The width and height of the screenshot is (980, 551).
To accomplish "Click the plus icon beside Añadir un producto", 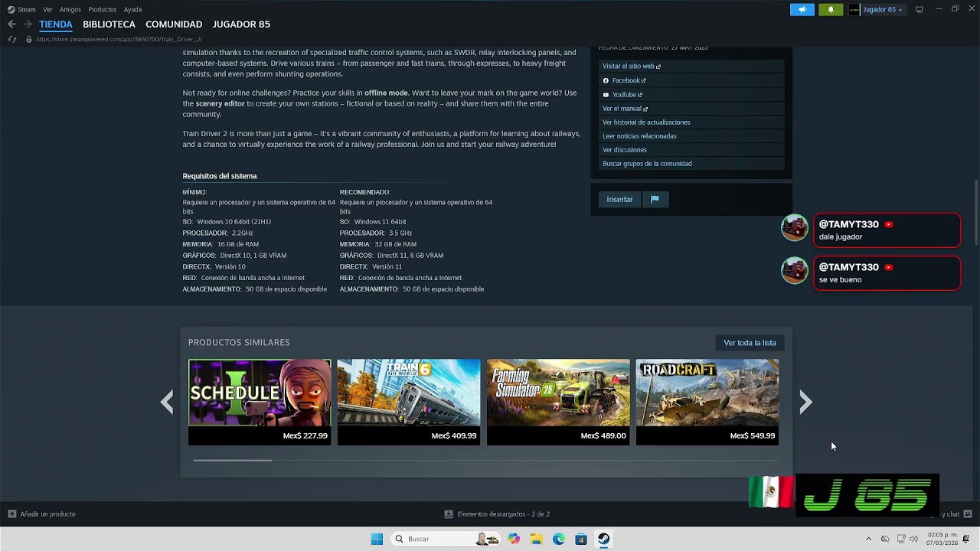I will 11,514.
